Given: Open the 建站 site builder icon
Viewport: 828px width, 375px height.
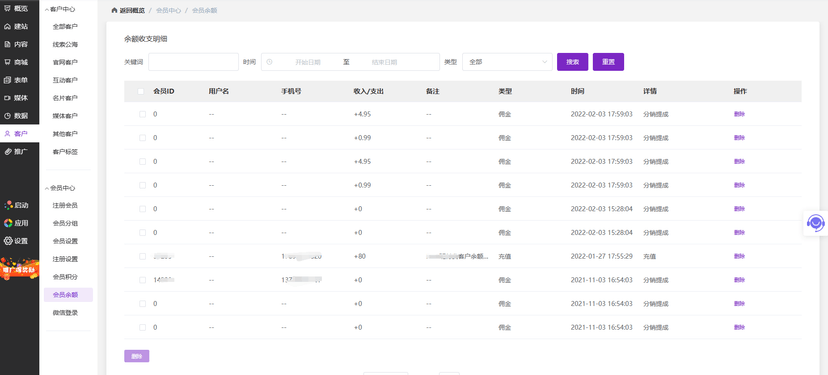Looking at the screenshot, I should [x=7, y=26].
